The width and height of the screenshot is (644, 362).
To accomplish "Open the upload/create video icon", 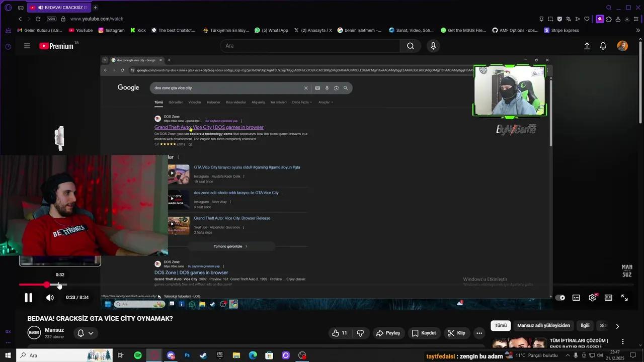I will click(587, 46).
